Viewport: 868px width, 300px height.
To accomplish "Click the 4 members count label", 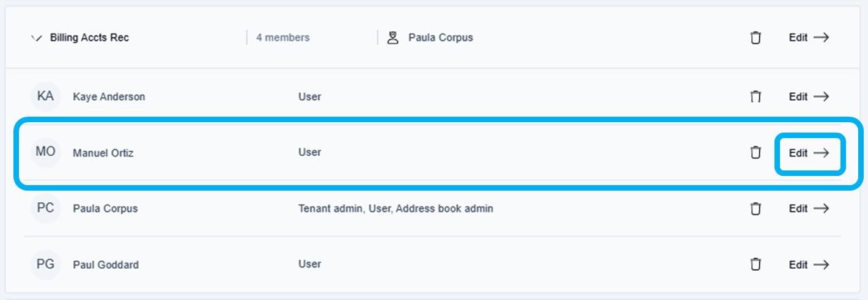I will 282,38.
